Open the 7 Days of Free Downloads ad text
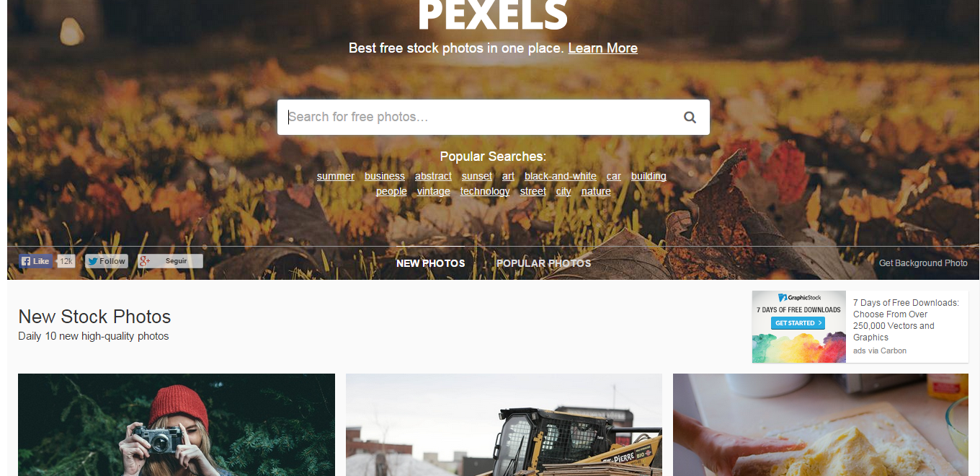 point(906,320)
